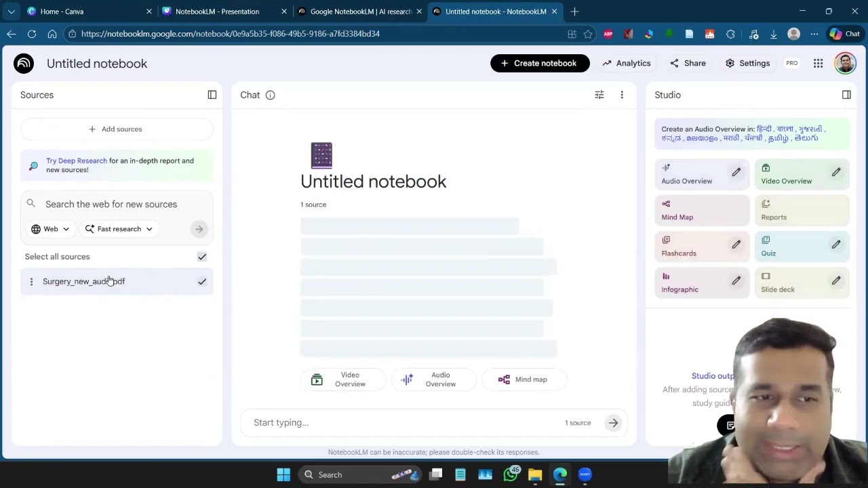Share the notebook
The image size is (868, 488).
[688, 63]
